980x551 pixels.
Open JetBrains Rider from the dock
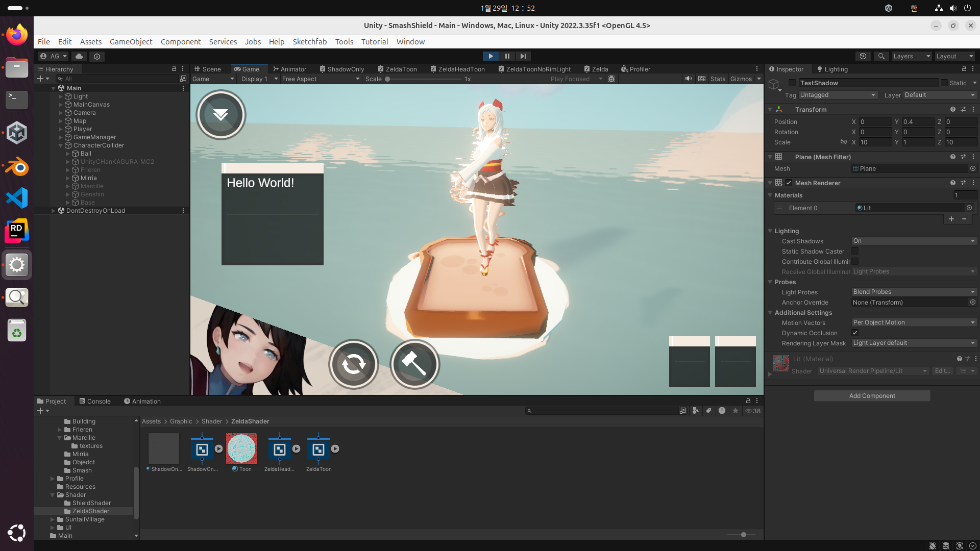click(17, 231)
